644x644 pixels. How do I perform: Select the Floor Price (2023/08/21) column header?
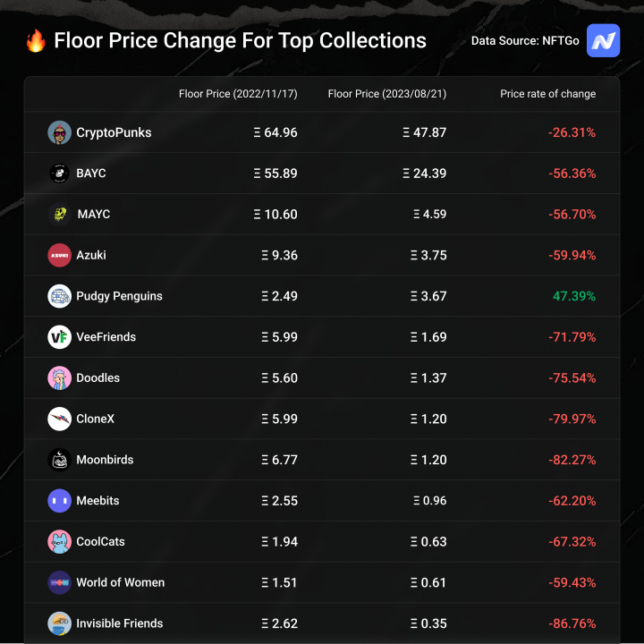[x=387, y=94]
